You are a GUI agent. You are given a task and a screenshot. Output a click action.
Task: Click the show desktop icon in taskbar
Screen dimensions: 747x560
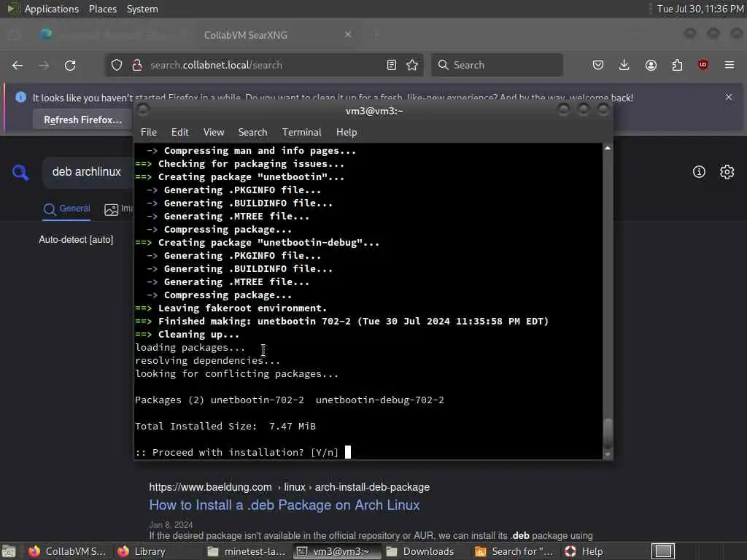pyautogui.click(x=9, y=551)
